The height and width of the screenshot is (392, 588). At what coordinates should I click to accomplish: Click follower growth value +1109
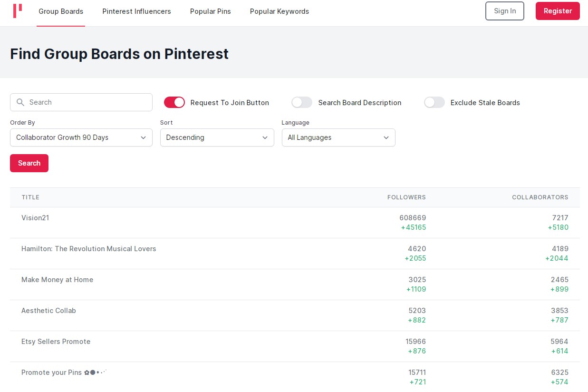point(416,289)
